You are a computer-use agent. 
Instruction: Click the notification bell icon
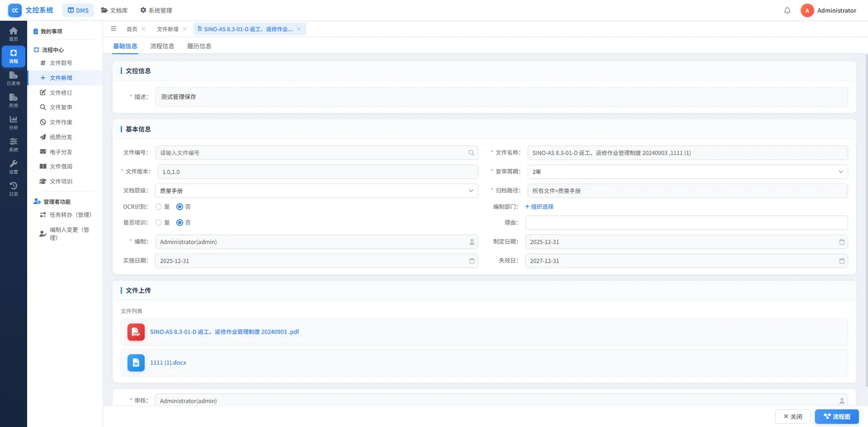787,10
